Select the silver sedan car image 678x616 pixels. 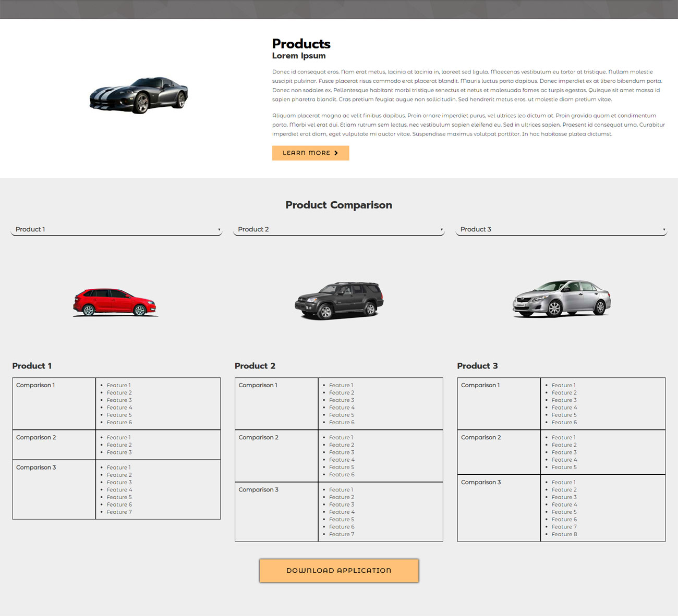point(562,299)
